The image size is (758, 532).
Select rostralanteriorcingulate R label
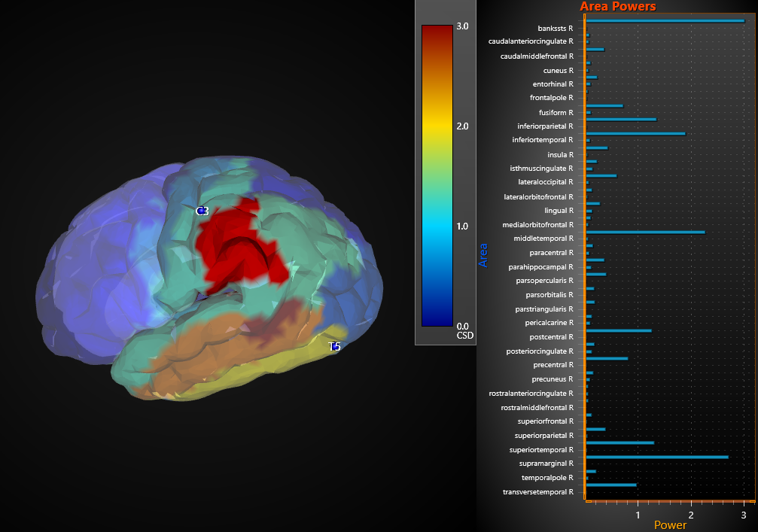(531, 394)
